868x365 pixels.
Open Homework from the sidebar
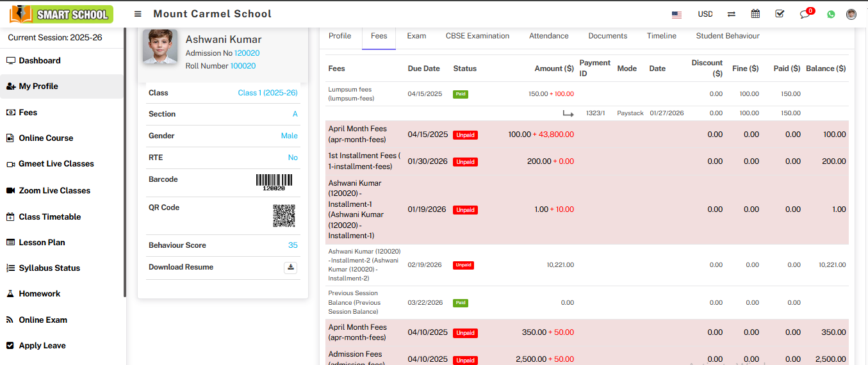pos(39,294)
